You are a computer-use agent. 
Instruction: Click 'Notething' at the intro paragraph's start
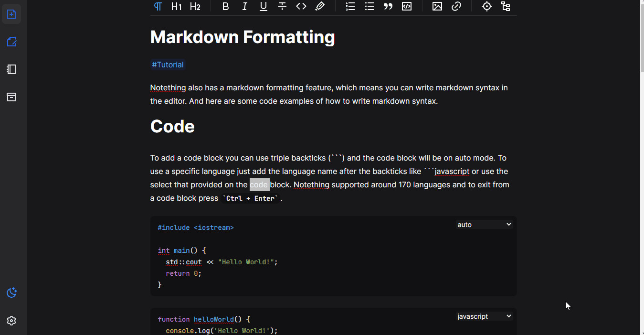click(x=168, y=87)
